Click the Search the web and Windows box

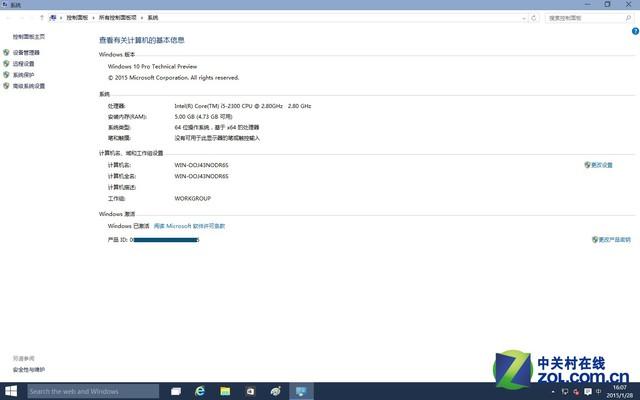pos(93,391)
